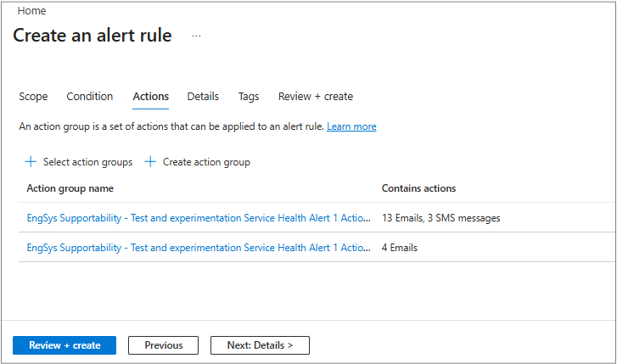Sort by the Action group name column header
The height and width of the screenshot is (364, 617).
point(70,188)
